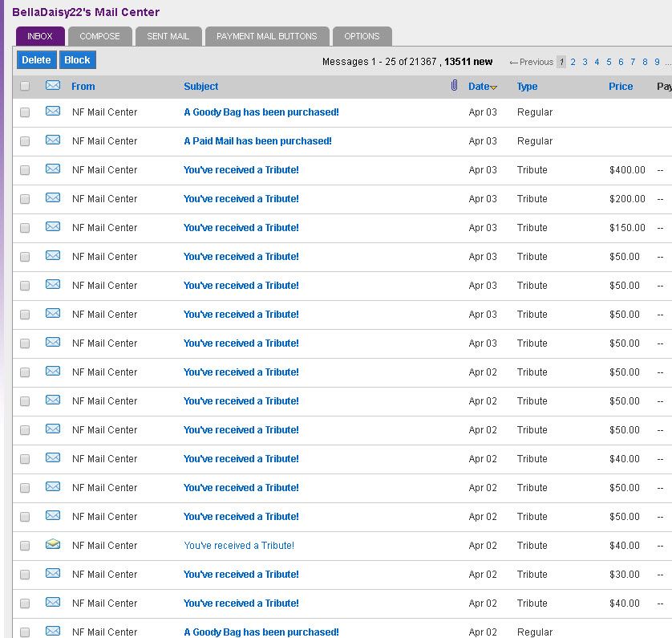The height and width of the screenshot is (638, 672).
Task: Sort messages by the Type column
Action: click(527, 87)
